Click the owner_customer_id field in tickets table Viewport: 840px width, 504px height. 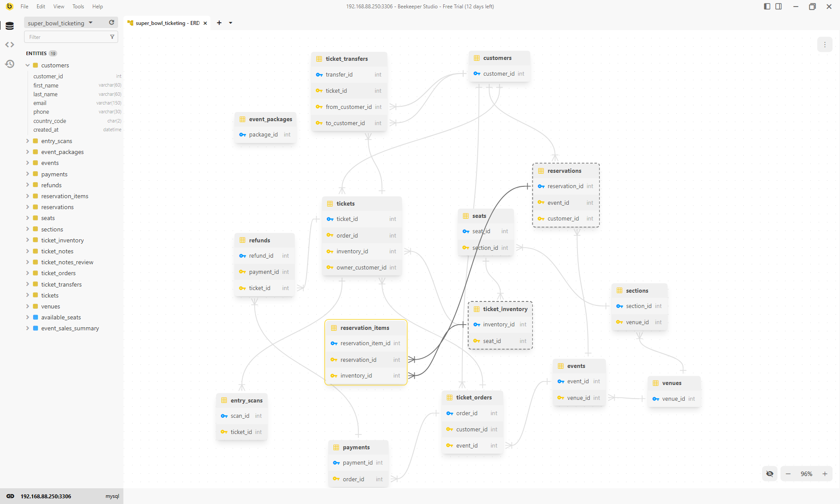[362, 268]
